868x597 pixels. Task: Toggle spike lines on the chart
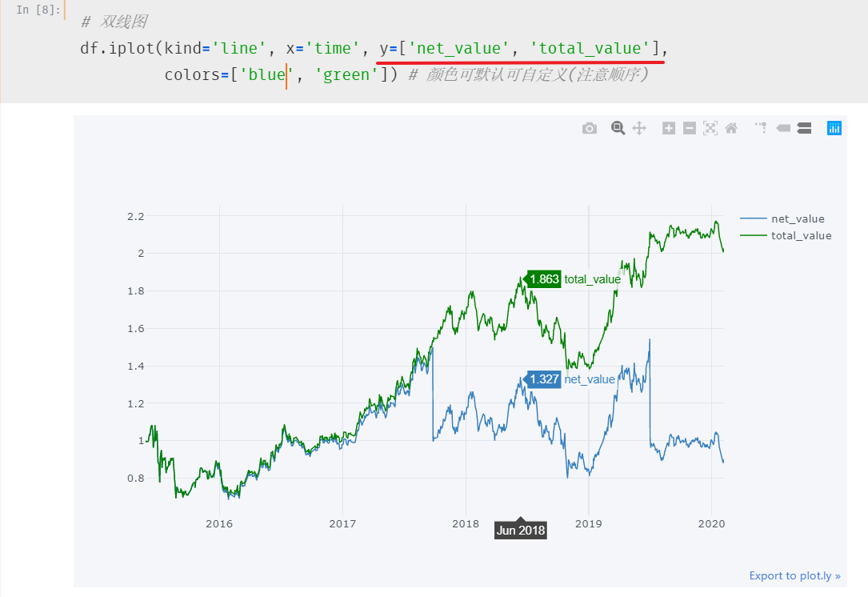point(759,128)
